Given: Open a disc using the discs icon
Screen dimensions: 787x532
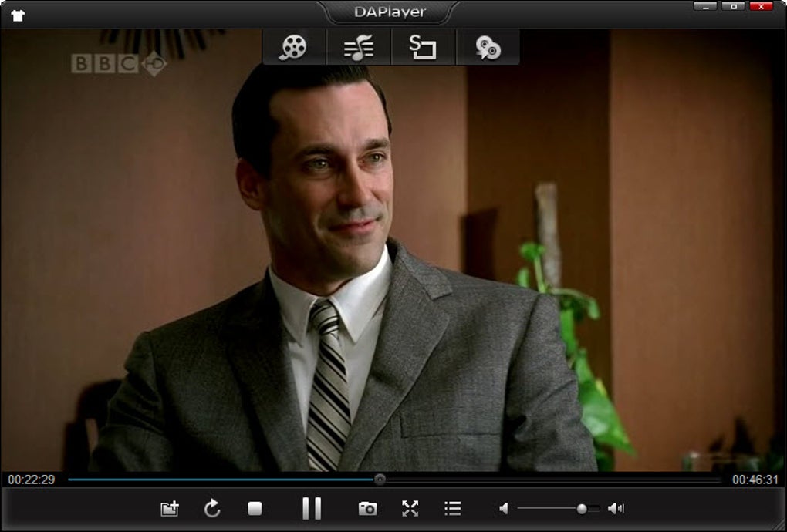Looking at the screenshot, I should [x=488, y=48].
